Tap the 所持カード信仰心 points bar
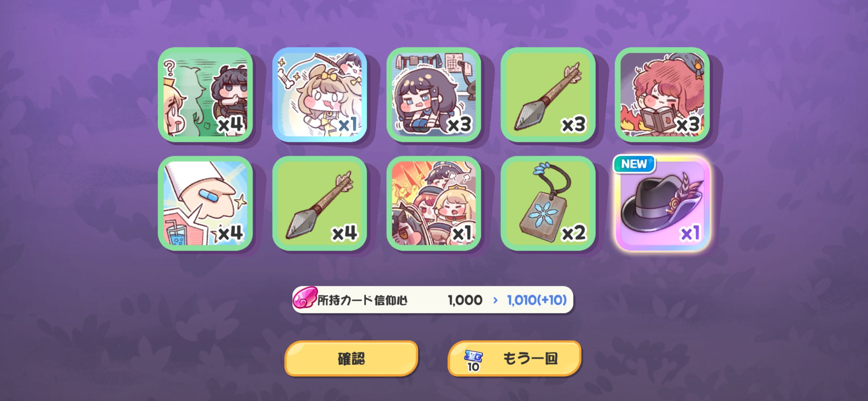The width and height of the screenshot is (868, 401). (x=433, y=300)
